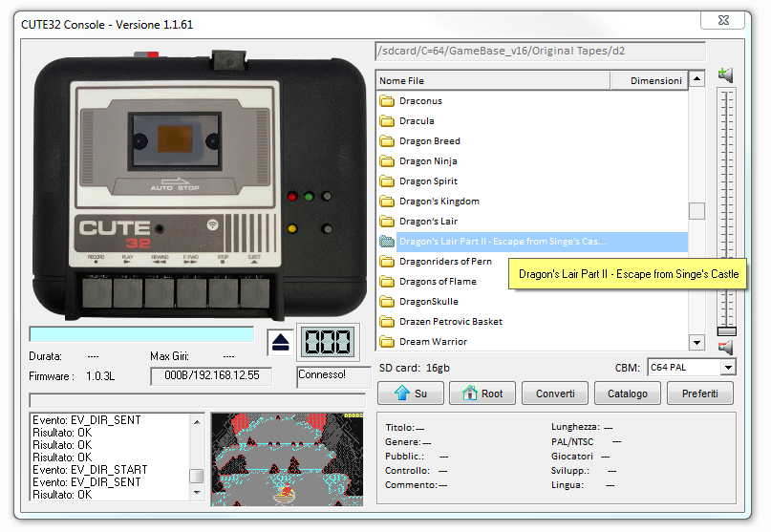The height and width of the screenshot is (532, 771).
Task: Click the highlighted Dragon's Lair Part II folder icon
Action: pos(387,242)
